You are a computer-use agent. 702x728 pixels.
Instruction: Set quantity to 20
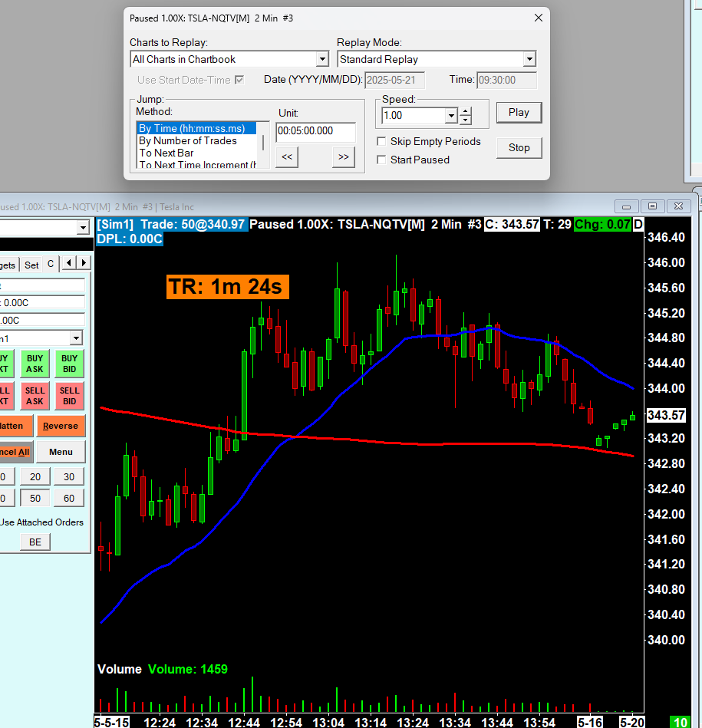click(x=35, y=477)
